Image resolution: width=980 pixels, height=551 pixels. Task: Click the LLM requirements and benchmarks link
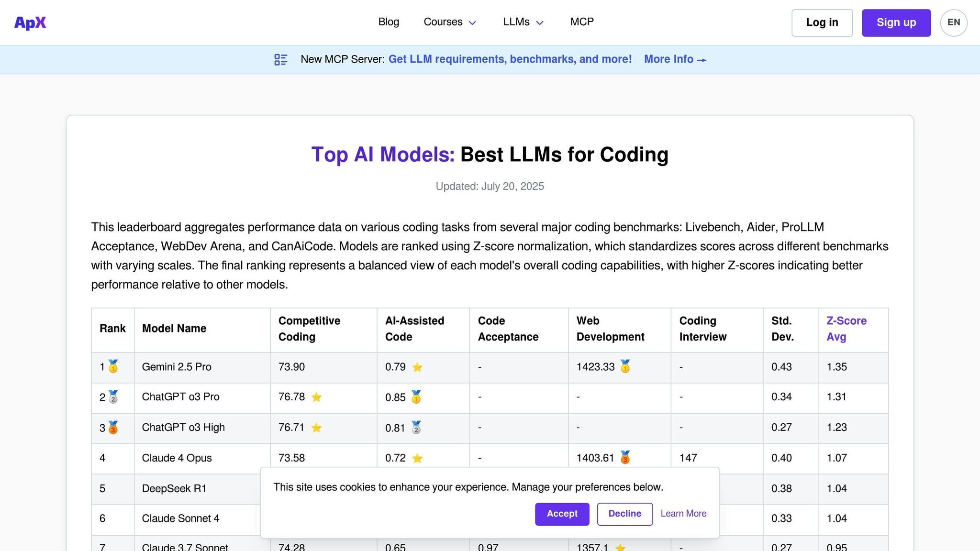(510, 59)
